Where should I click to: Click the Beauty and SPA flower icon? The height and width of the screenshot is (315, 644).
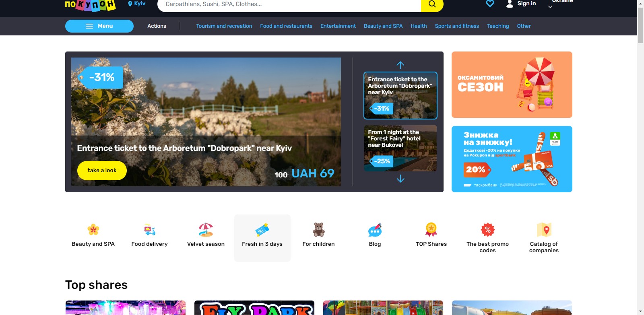[x=93, y=230]
